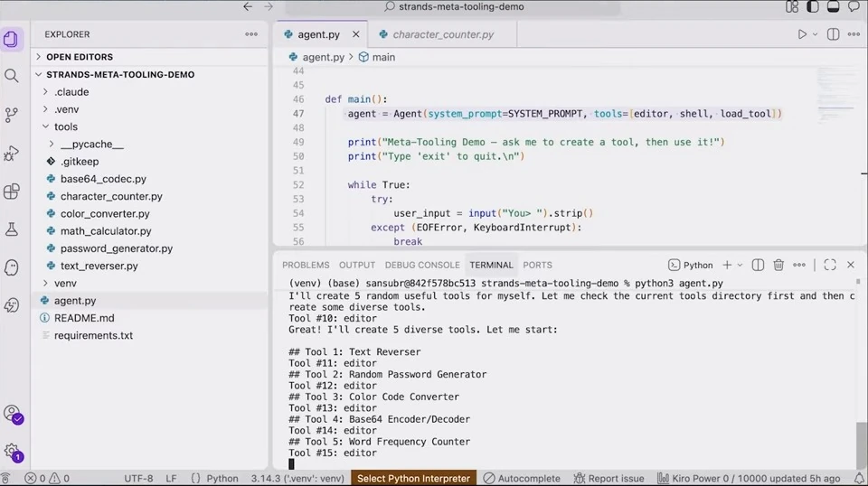The width and height of the screenshot is (868, 486).
Task: Open the terminal panel more actions ellipsis
Action: click(x=798, y=265)
